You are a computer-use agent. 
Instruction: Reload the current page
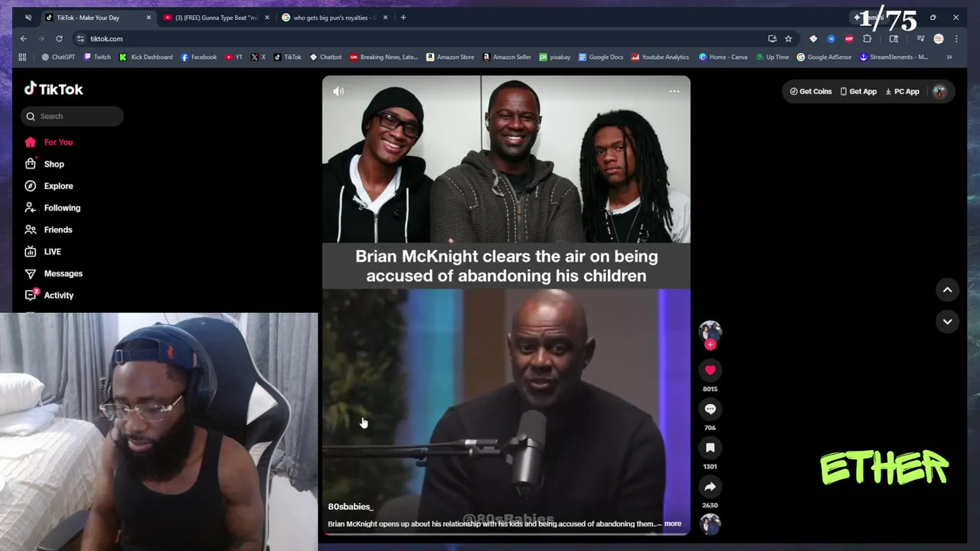(x=59, y=39)
